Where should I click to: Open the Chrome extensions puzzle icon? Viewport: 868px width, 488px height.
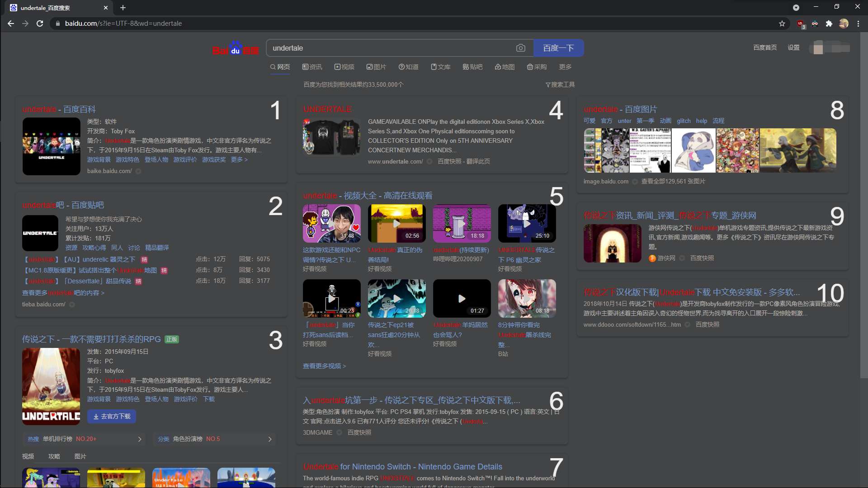[x=829, y=23]
